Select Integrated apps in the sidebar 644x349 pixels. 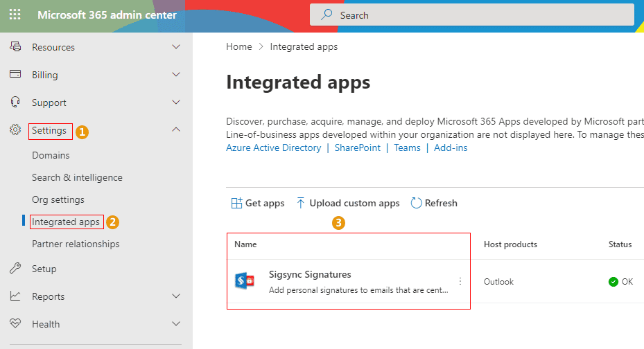pyautogui.click(x=66, y=222)
